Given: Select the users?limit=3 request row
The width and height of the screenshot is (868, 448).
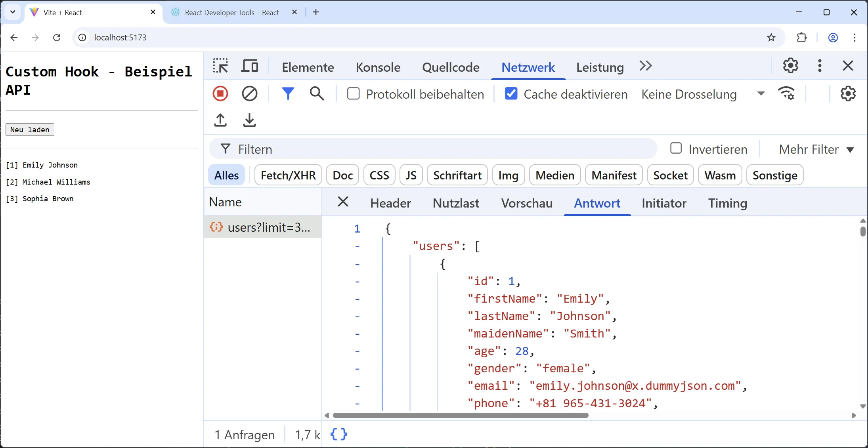Looking at the screenshot, I should pos(263,227).
